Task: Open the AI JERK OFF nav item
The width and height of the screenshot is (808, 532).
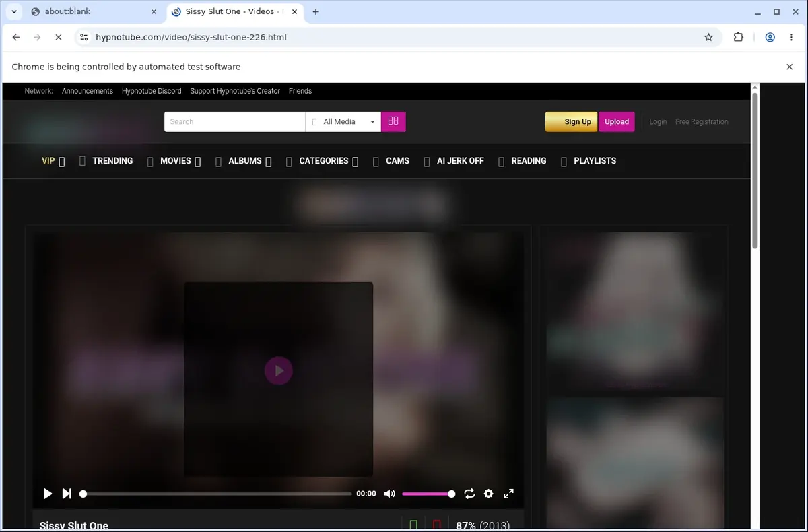Action: 461,161
